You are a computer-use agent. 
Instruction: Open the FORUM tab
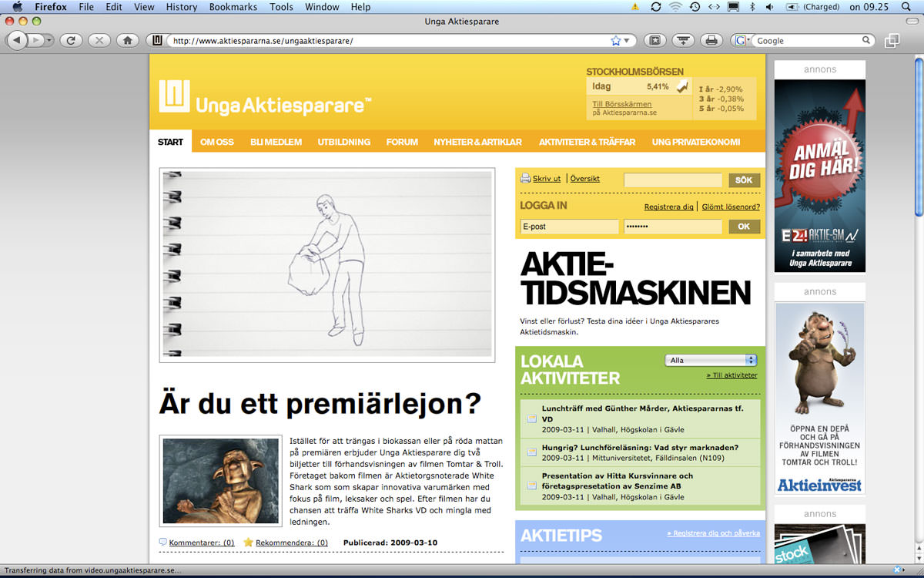pos(402,142)
